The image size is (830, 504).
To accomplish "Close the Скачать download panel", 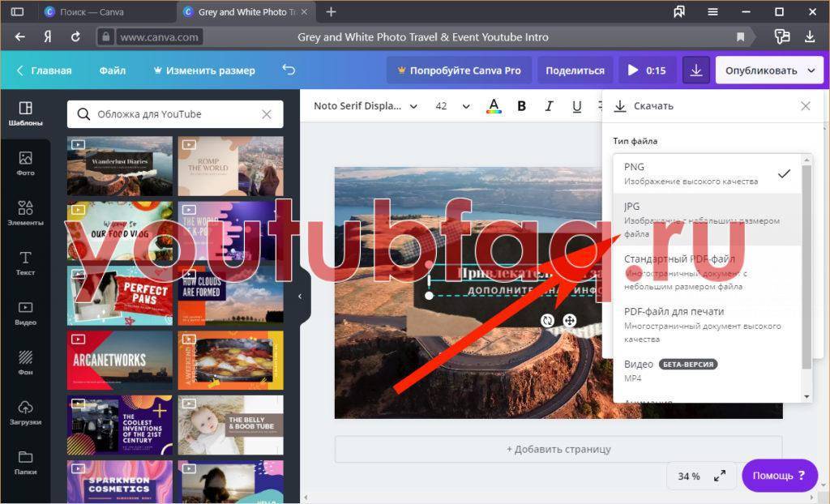I will (805, 106).
